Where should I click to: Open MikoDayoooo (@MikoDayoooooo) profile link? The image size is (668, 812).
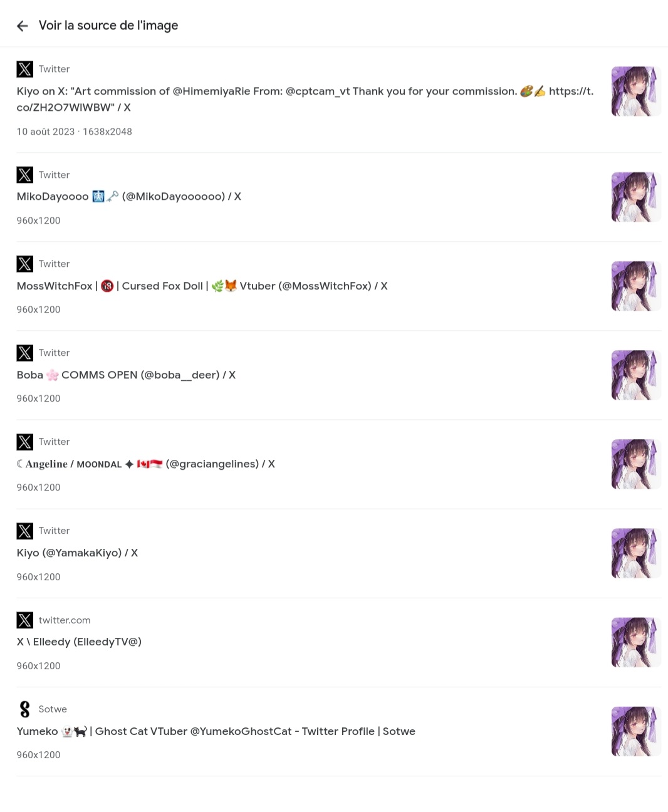(129, 196)
